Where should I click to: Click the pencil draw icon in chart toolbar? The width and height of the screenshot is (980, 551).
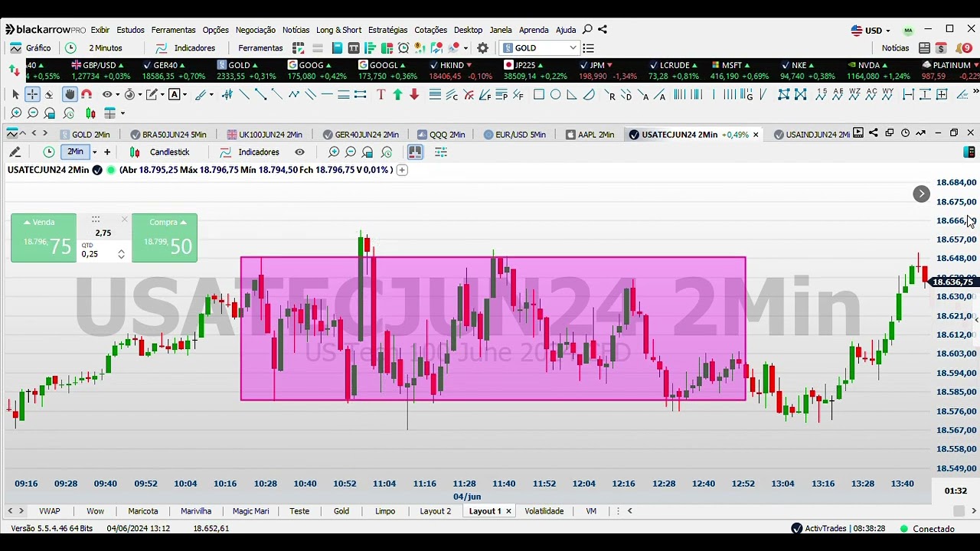coord(15,152)
